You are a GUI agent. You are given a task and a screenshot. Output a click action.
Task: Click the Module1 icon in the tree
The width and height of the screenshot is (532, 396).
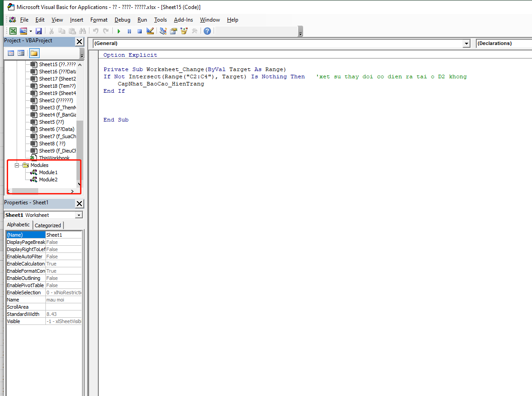[33, 172]
